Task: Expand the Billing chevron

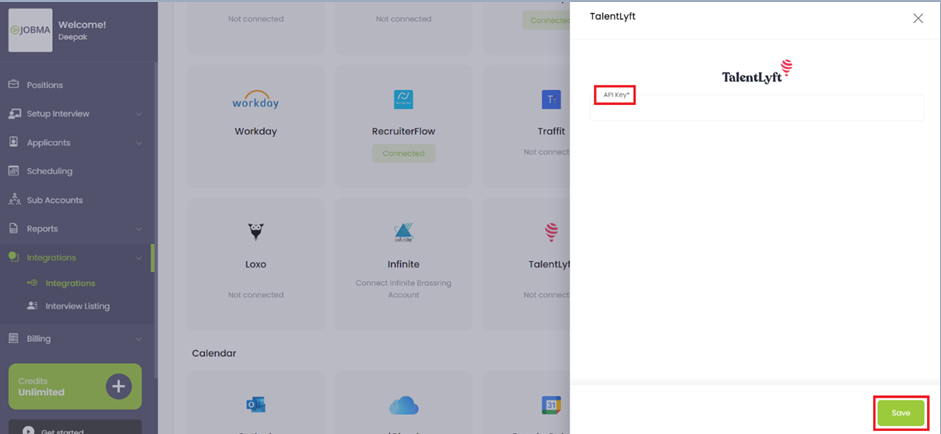Action: pyautogui.click(x=139, y=339)
